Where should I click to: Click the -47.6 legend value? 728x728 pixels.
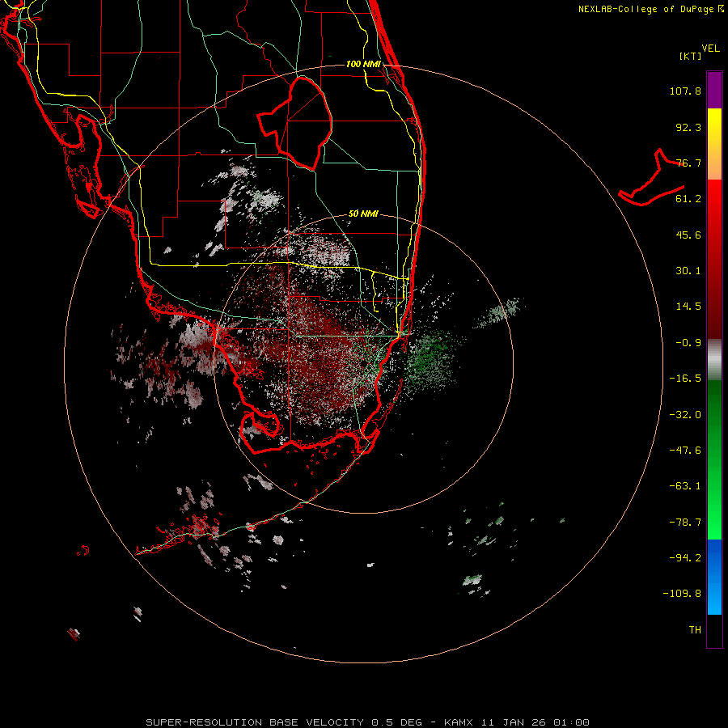coord(685,451)
